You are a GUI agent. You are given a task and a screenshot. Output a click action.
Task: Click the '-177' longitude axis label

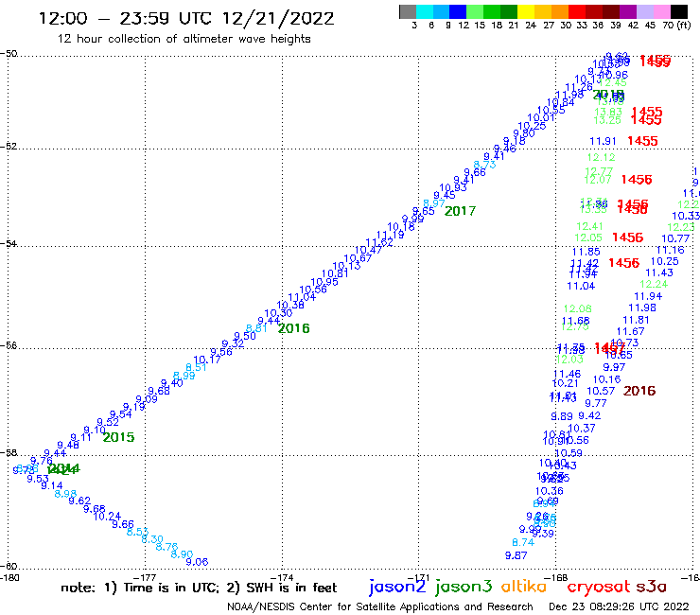pyautogui.click(x=145, y=577)
